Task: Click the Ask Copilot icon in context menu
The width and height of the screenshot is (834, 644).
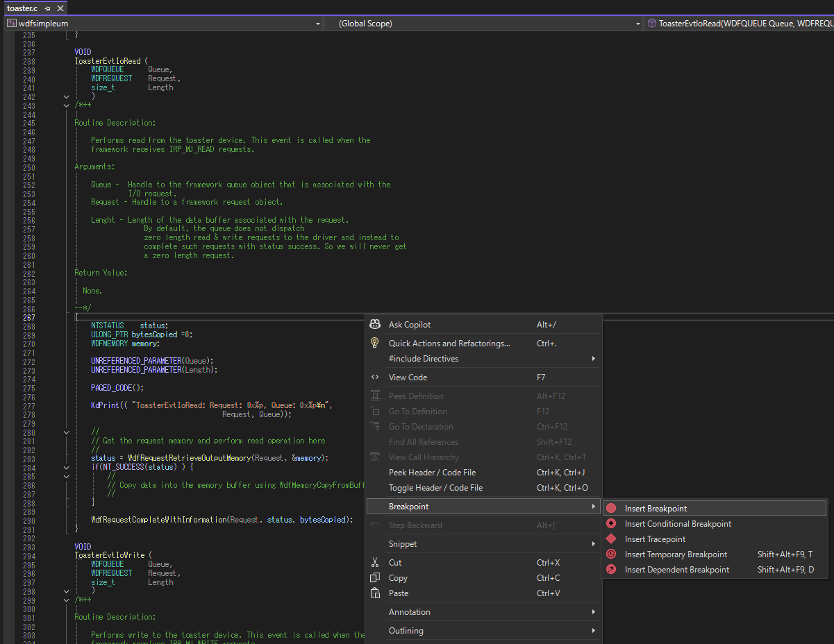Action: click(x=375, y=325)
